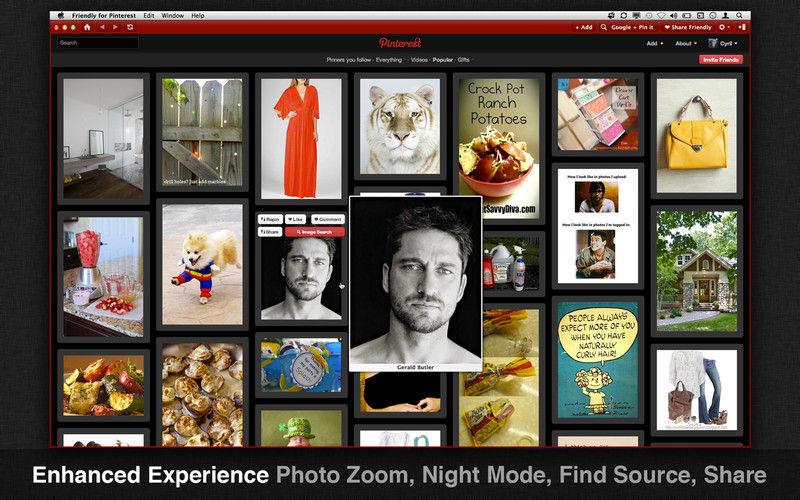Click the user account icon in menu bar
800x500 pixels.
(726, 16)
